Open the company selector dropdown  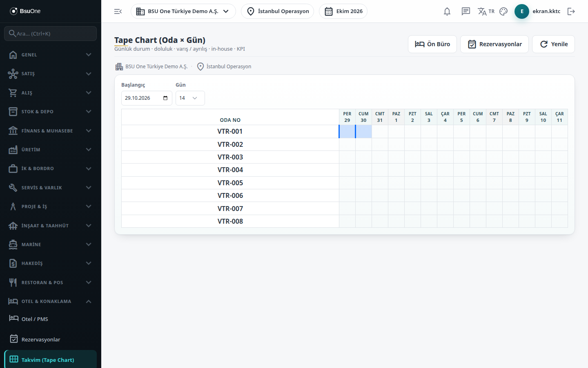pos(183,11)
